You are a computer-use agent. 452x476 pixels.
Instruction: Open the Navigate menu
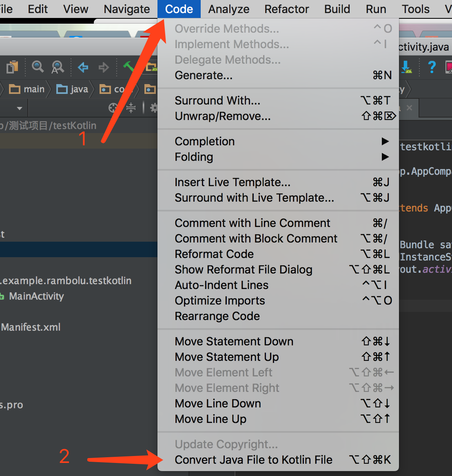coord(127,9)
